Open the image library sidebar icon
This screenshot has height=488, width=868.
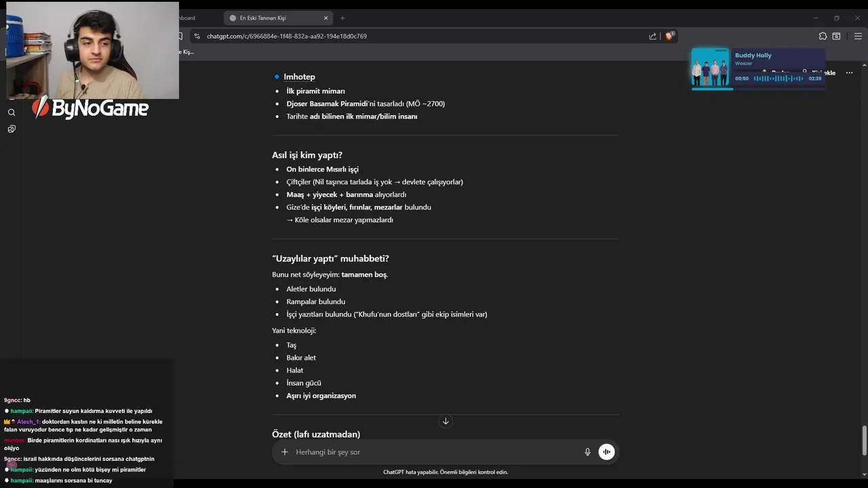12,129
